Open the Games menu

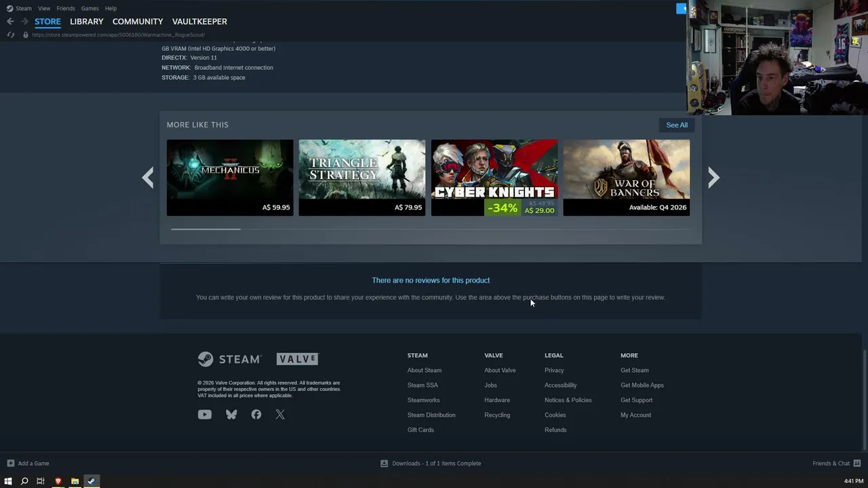90,8
